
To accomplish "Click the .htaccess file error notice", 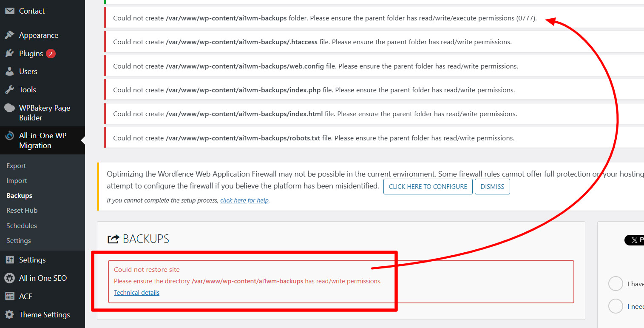I will point(374,42).
